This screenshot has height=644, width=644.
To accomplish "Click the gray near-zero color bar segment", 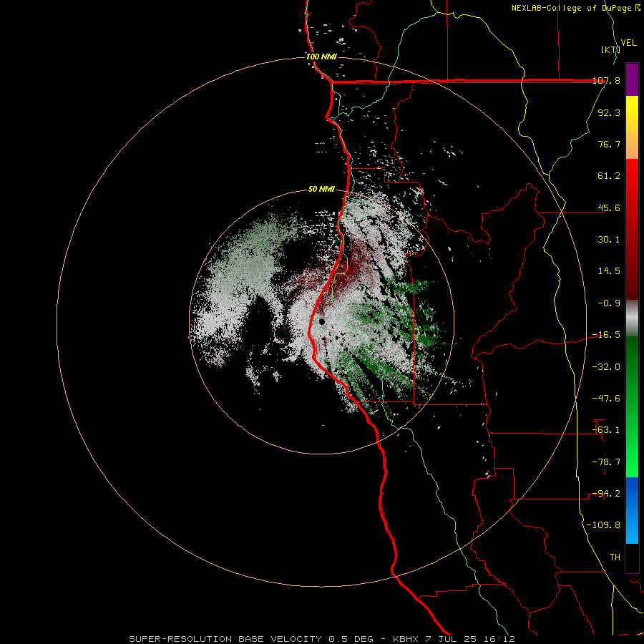I will (x=632, y=318).
